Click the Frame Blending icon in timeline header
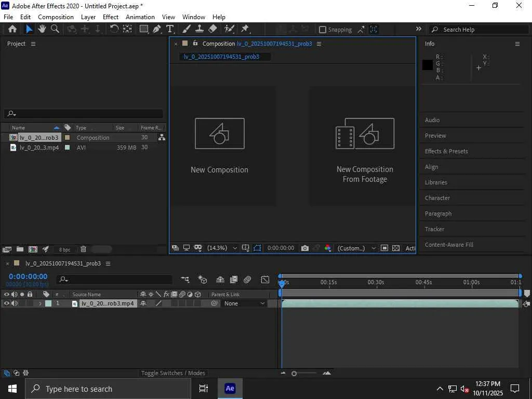Screen dimensions: 532x399 [234, 280]
